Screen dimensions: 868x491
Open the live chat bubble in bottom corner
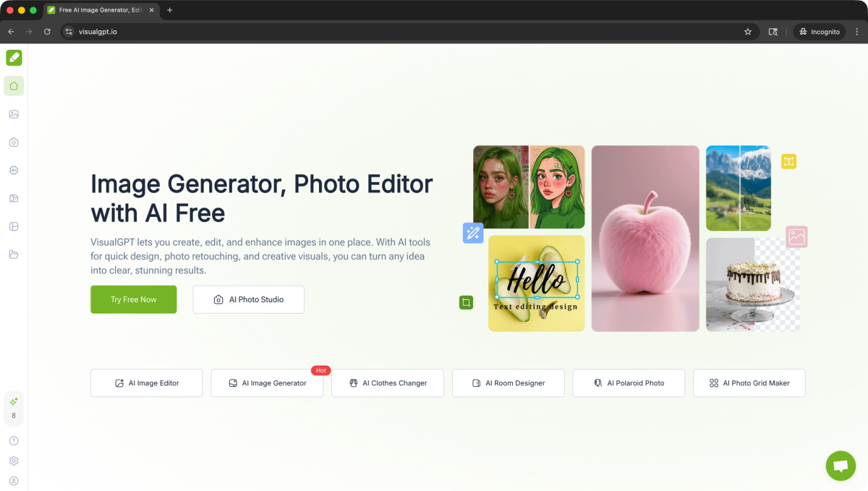click(841, 466)
